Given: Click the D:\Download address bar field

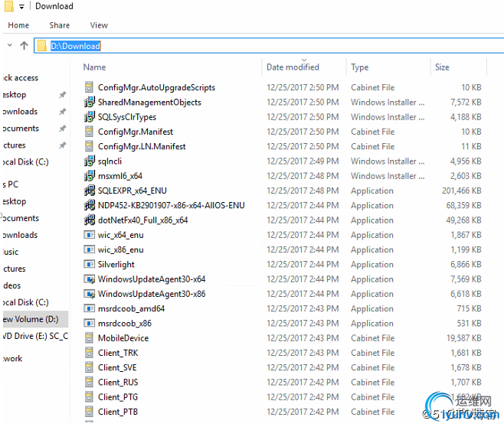Looking at the screenshot, I should (x=269, y=46).
